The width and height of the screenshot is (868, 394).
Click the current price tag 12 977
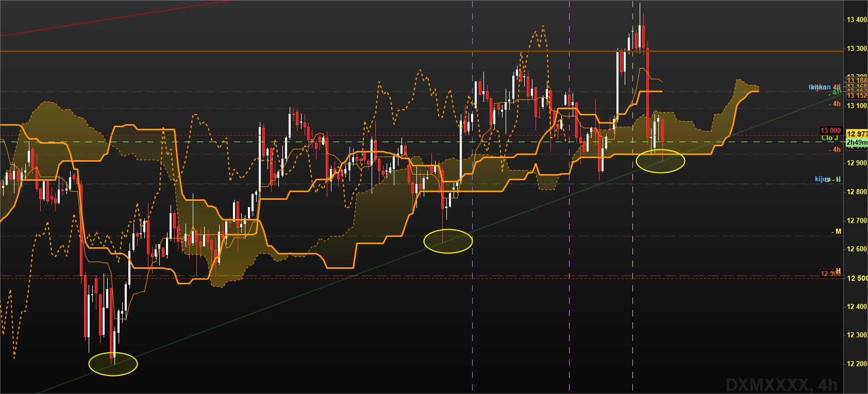pyautogui.click(x=857, y=134)
